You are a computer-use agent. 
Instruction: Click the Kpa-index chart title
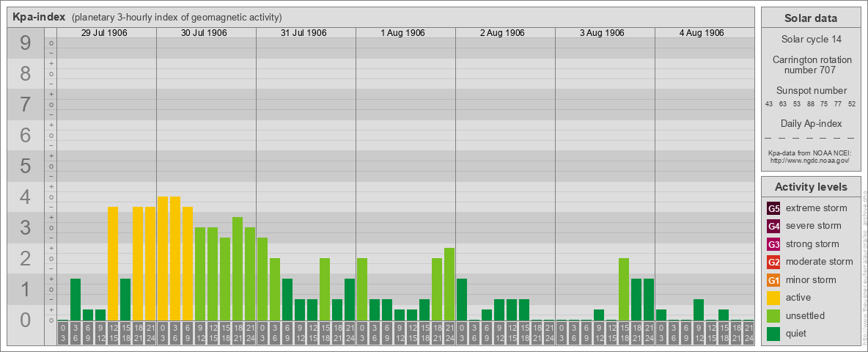click(x=40, y=17)
